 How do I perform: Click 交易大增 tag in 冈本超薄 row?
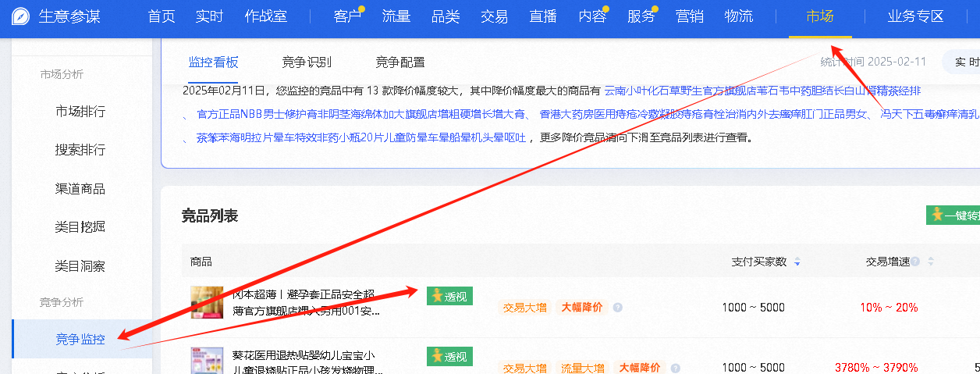coord(525,308)
